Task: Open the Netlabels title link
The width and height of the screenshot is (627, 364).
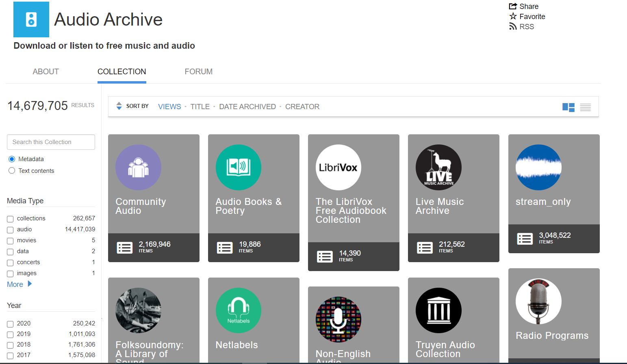Action: [x=236, y=345]
